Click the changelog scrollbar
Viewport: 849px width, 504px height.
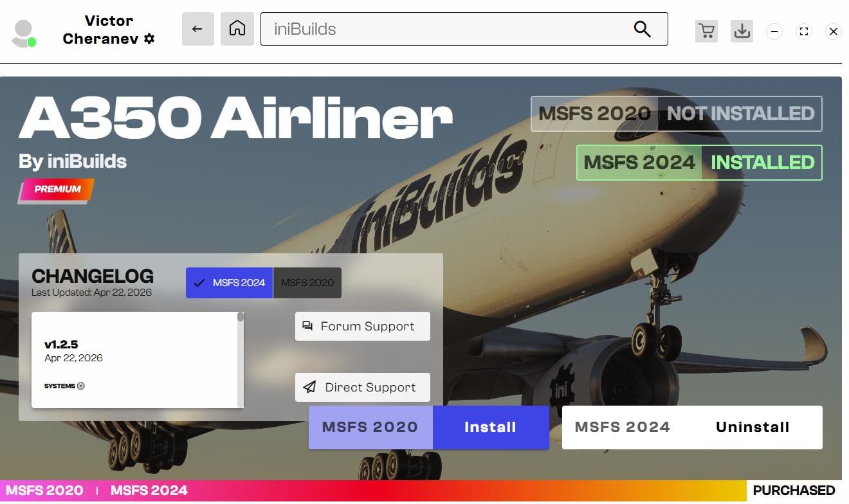pyautogui.click(x=241, y=360)
